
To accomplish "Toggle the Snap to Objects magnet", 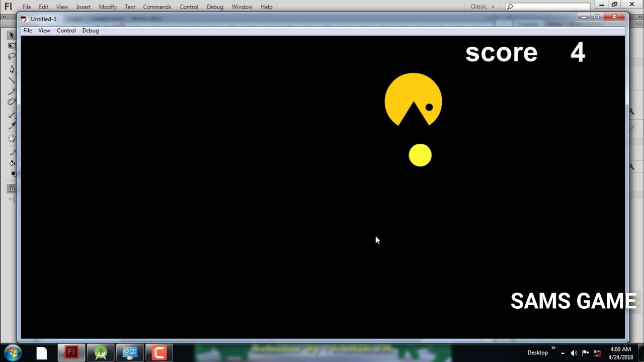I will click(x=11, y=189).
